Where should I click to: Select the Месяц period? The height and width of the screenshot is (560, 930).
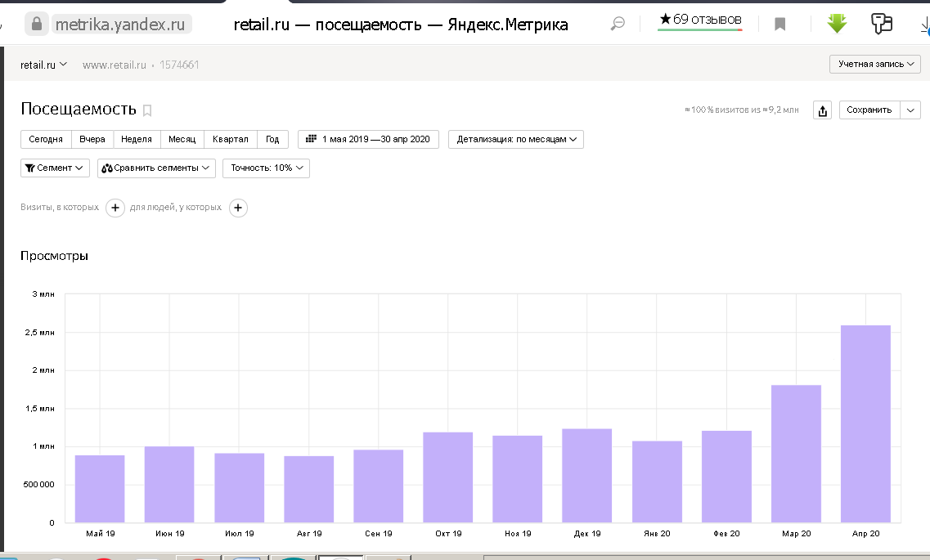click(x=182, y=139)
